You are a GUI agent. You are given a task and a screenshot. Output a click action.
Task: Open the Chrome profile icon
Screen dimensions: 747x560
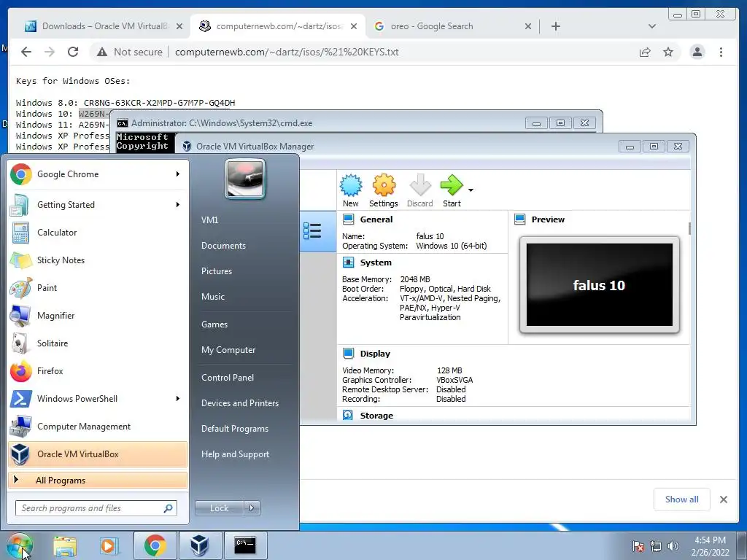tap(697, 52)
